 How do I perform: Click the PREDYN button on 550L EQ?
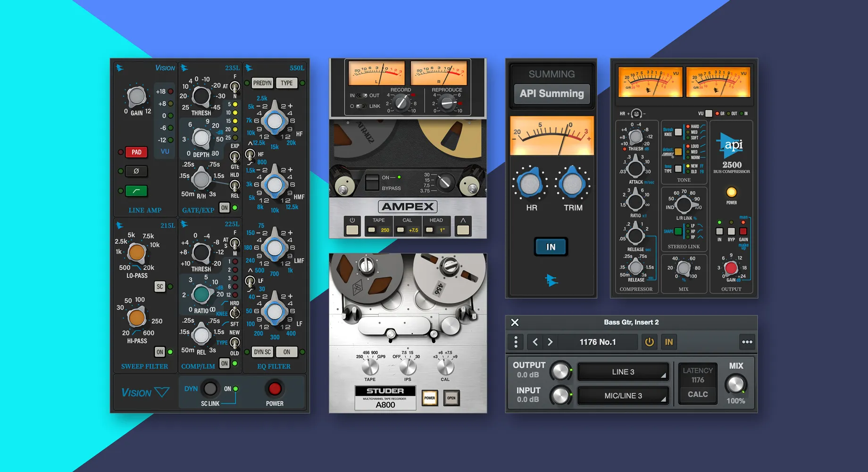[x=262, y=83]
